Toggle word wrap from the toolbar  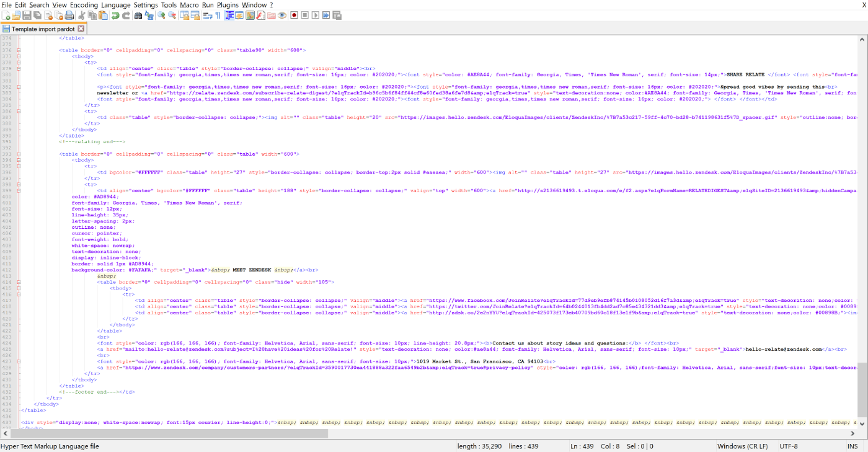(x=208, y=15)
